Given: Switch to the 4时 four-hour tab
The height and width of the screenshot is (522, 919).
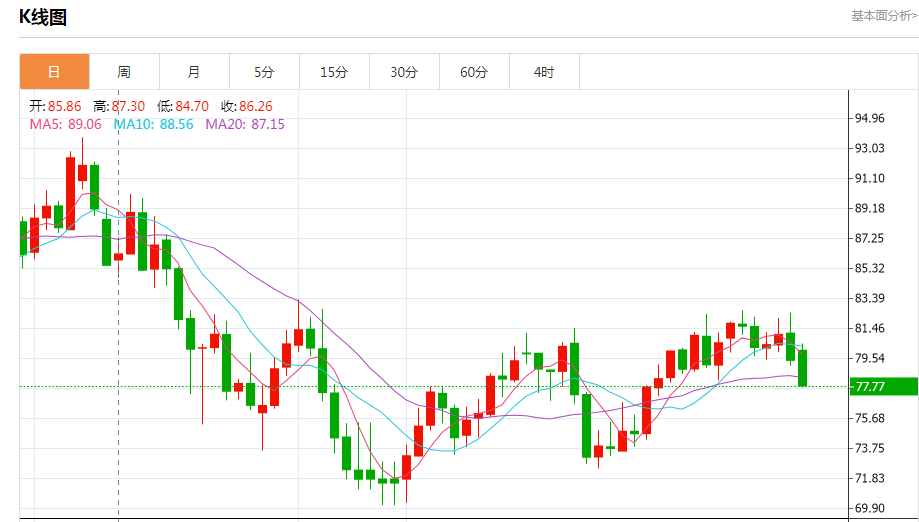Looking at the screenshot, I should pyautogui.click(x=544, y=72).
